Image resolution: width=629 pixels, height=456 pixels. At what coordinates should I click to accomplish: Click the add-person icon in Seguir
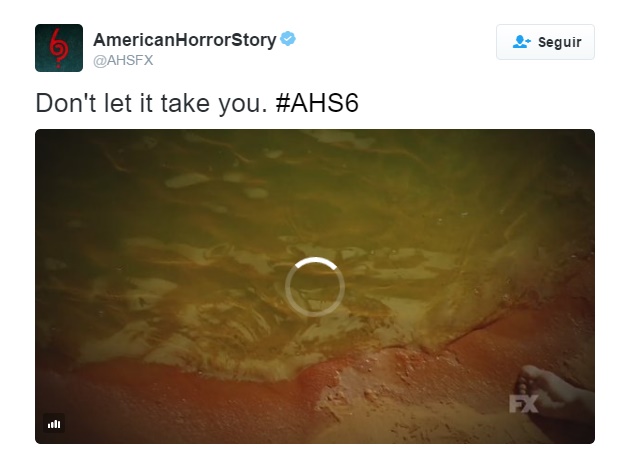coord(521,42)
